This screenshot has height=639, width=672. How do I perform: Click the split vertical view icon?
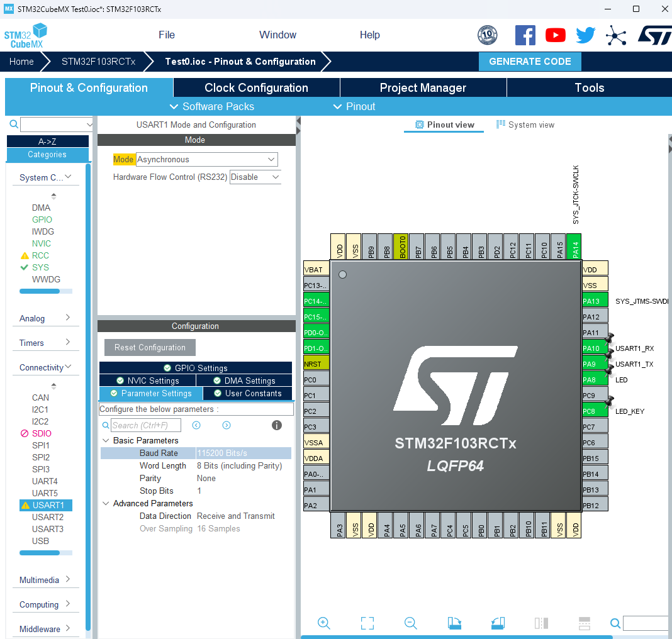[541, 623]
